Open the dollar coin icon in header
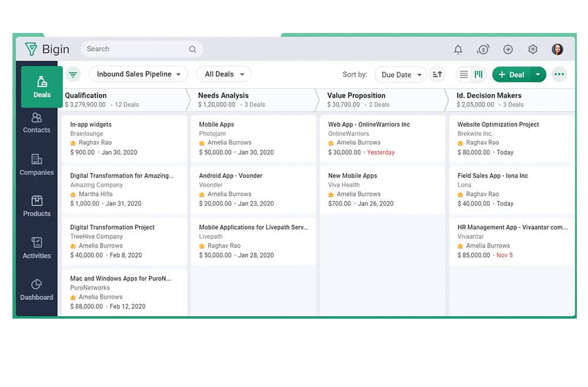588x387 pixels. [483, 49]
